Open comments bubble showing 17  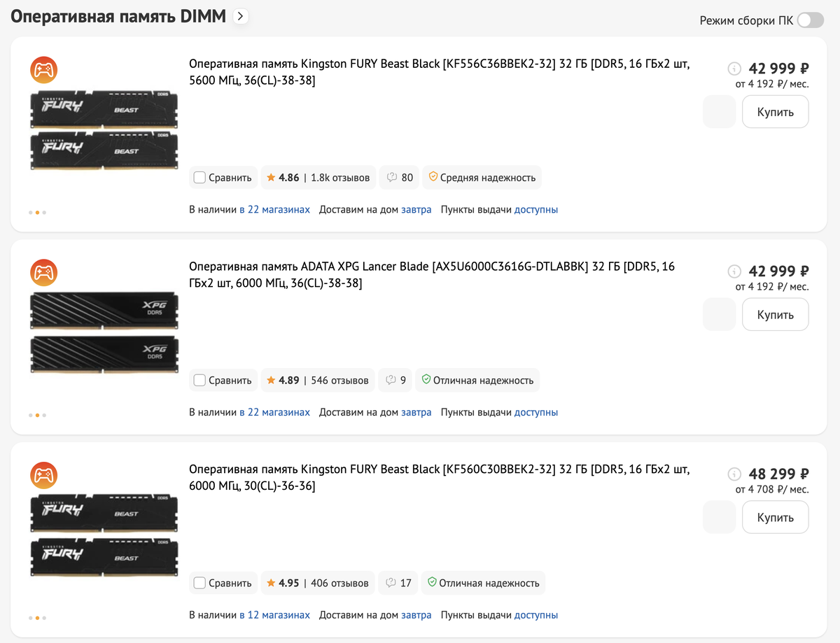398,583
